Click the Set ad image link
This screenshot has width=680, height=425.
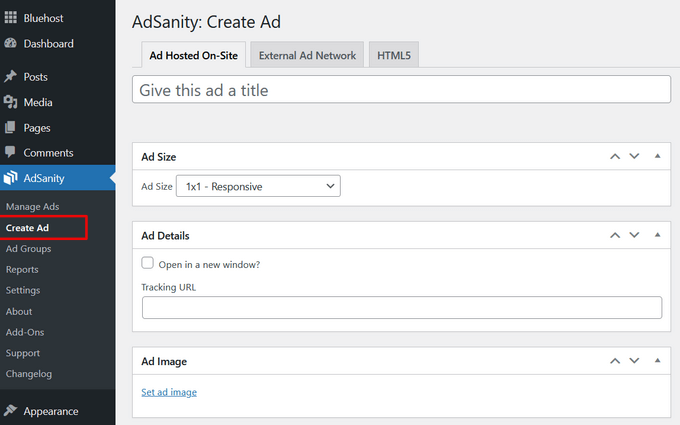point(169,392)
